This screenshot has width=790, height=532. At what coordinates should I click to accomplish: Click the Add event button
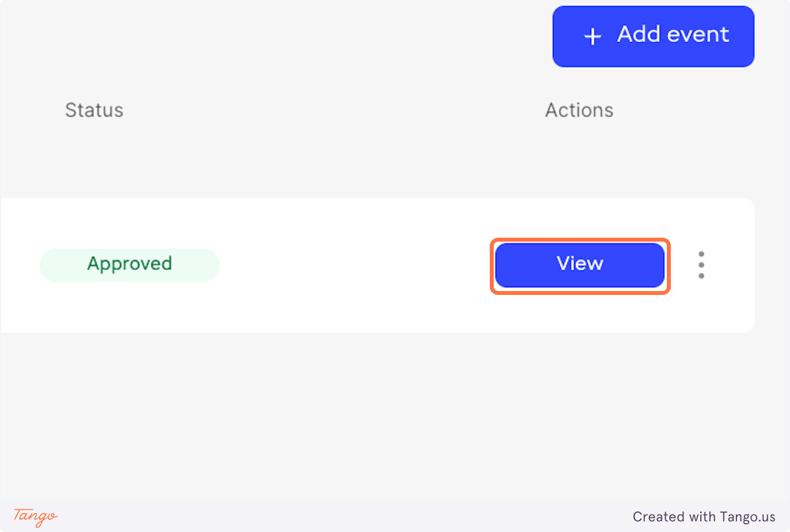(653, 37)
